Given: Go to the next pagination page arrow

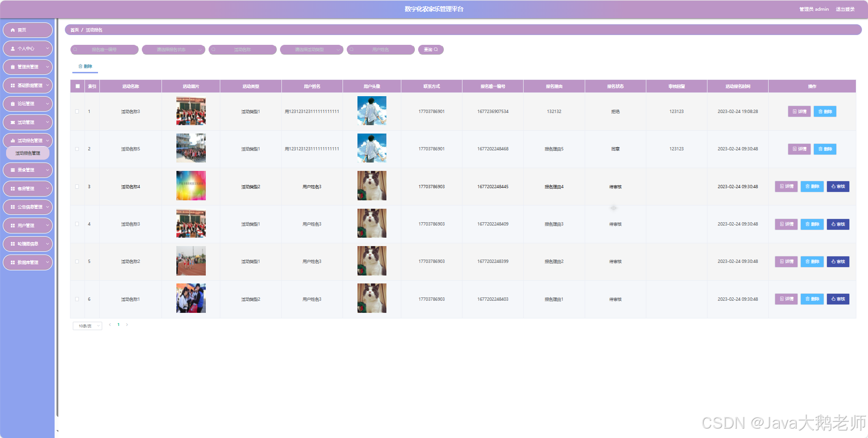Looking at the screenshot, I should click(127, 325).
